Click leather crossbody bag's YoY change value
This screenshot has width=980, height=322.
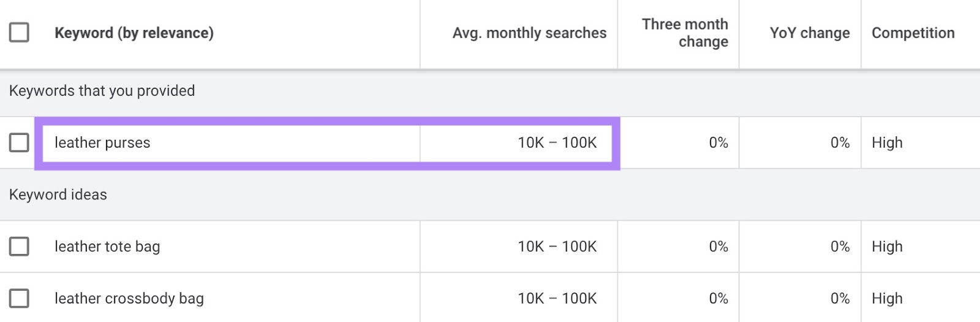click(840, 299)
